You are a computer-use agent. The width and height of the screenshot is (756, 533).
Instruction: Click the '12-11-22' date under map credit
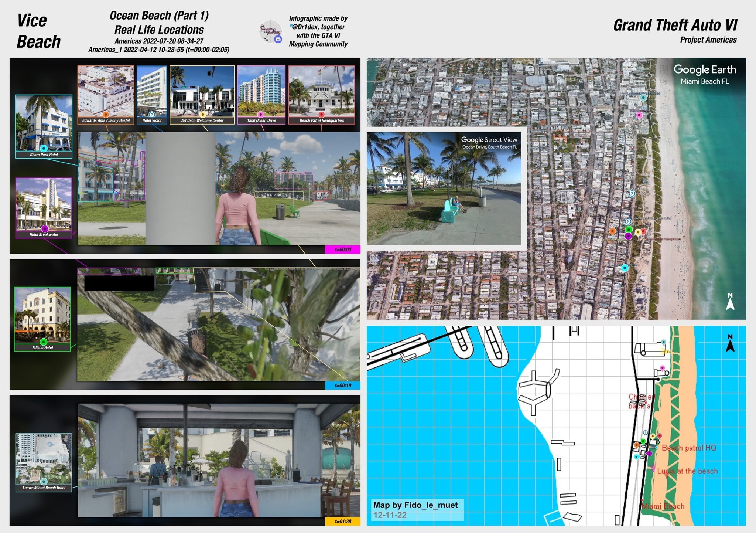tap(390, 515)
